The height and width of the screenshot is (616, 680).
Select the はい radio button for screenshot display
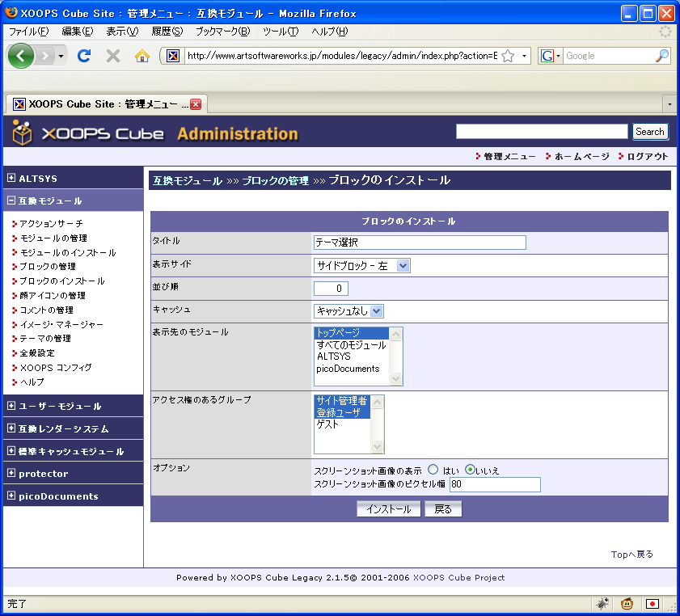(433, 470)
